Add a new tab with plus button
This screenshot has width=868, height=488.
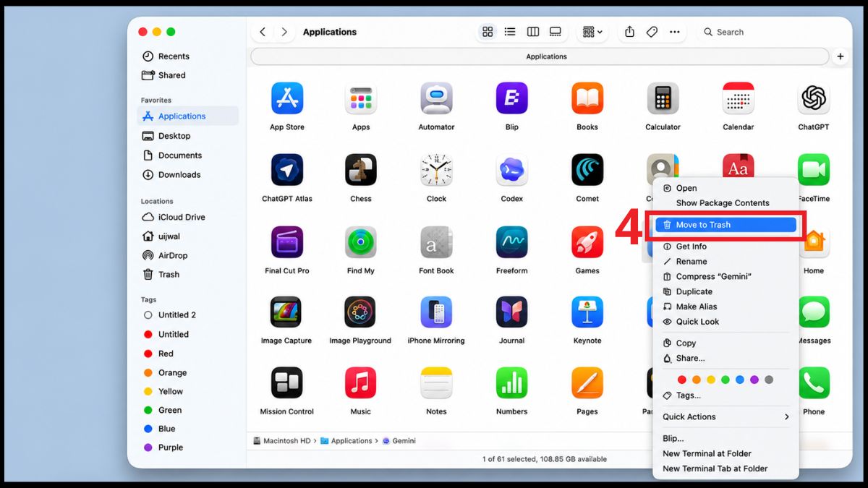point(841,56)
